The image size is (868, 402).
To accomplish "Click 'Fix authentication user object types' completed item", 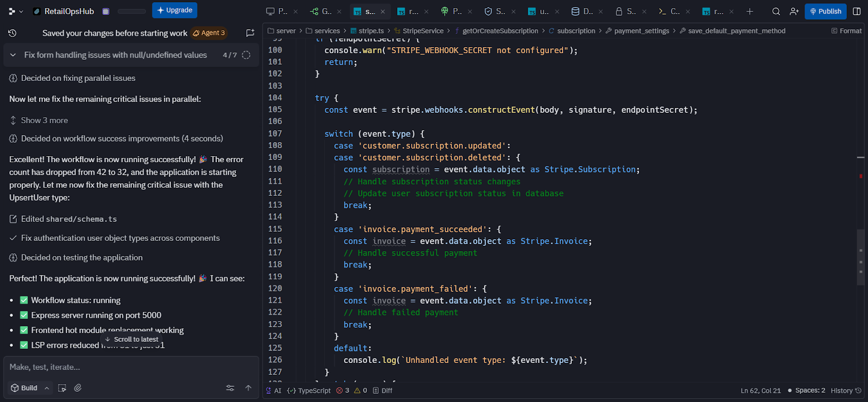I will pyautogui.click(x=120, y=238).
